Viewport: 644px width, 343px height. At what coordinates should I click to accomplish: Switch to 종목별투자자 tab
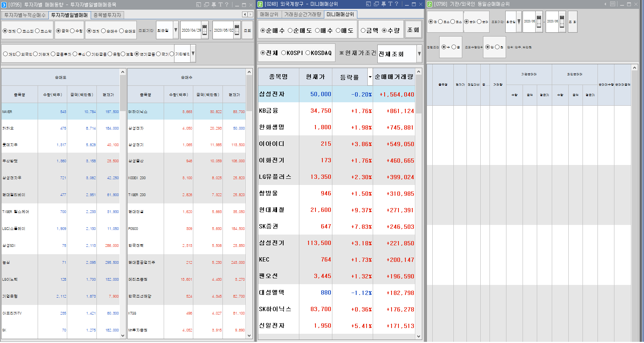click(x=107, y=15)
